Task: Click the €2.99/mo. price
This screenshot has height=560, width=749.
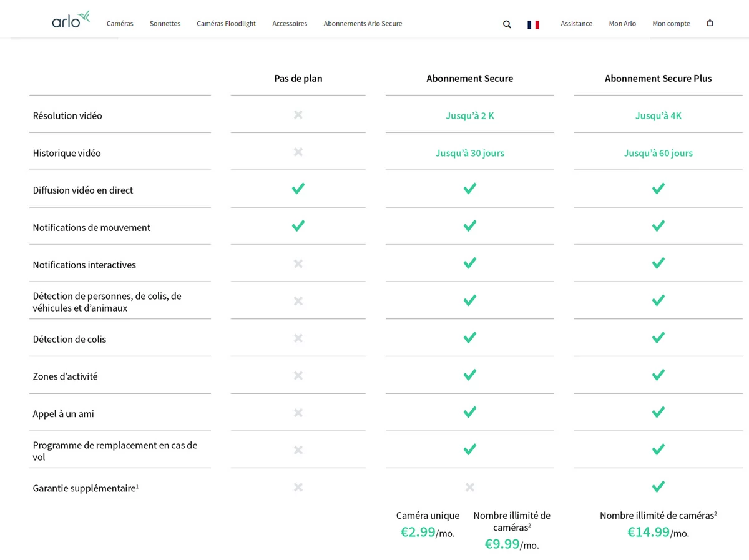Action: pyautogui.click(x=428, y=533)
